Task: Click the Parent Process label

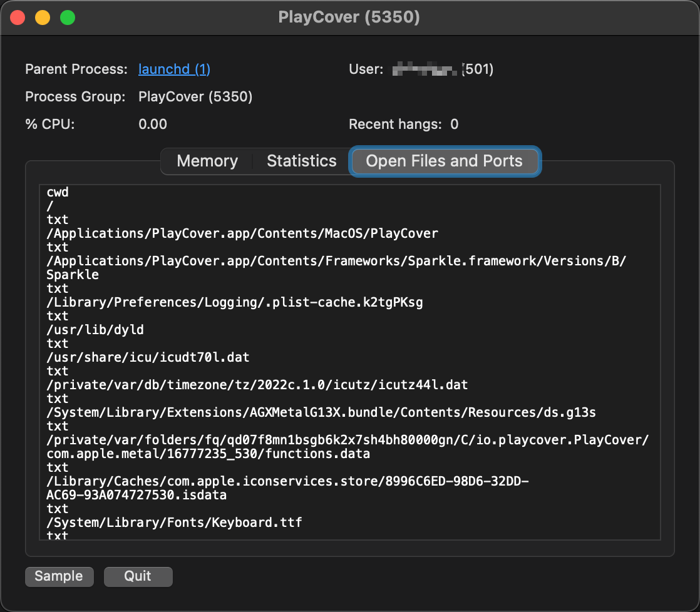Action: (x=76, y=69)
